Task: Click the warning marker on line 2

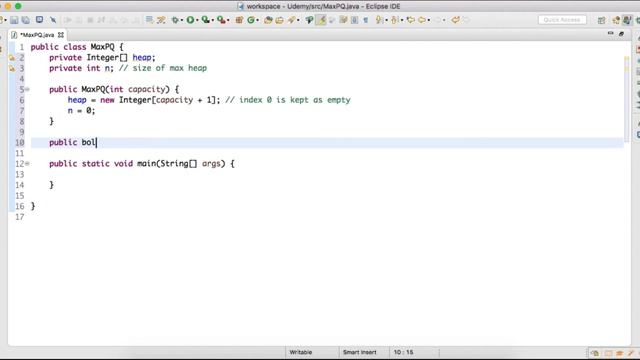Action: pyautogui.click(x=12, y=58)
